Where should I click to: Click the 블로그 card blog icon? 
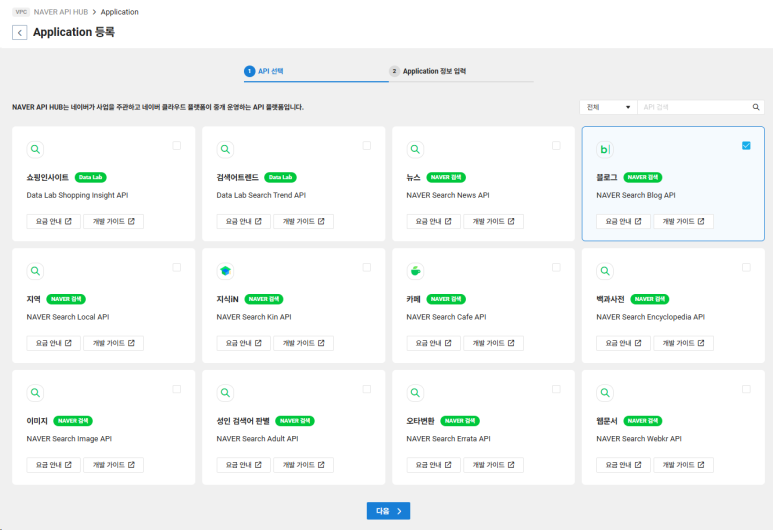pos(605,149)
